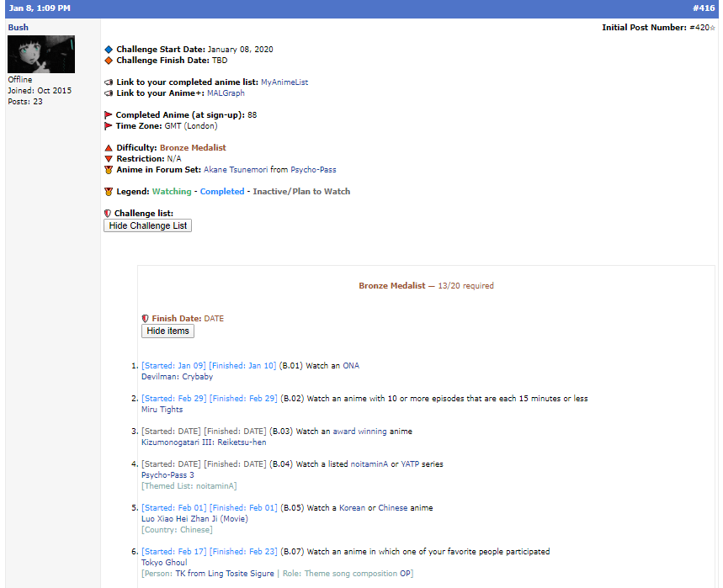Click the red flag icon beside Completed Anime
Viewport: 723px width, 588px height.
point(109,115)
